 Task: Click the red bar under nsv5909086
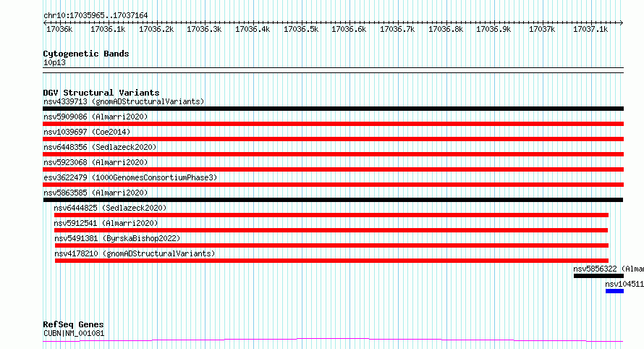click(333, 124)
